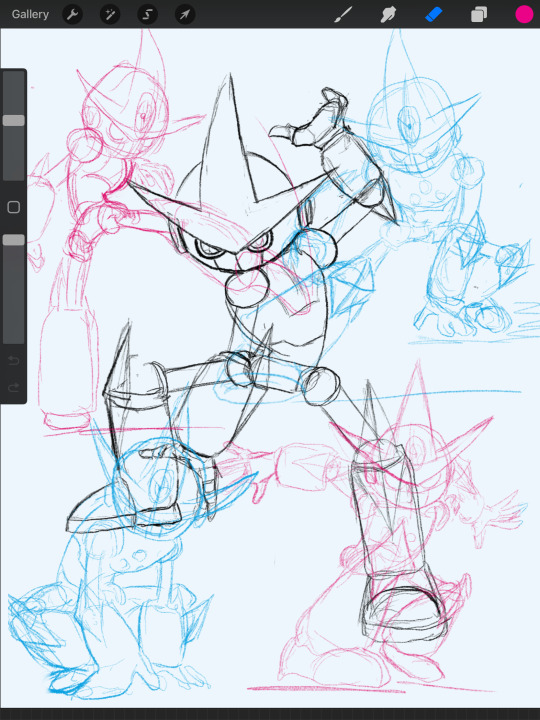Select the Brush tool
This screenshot has width=540, height=720.
click(343, 14)
